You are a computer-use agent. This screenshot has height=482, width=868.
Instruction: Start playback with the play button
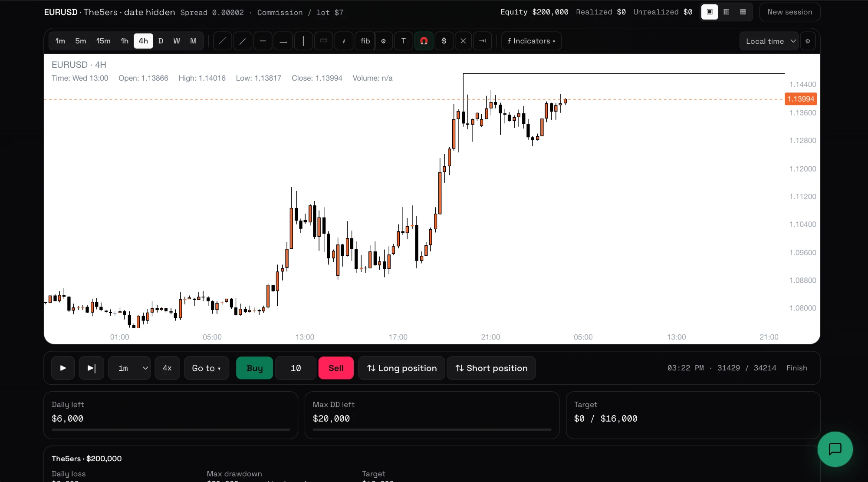click(63, 368)
